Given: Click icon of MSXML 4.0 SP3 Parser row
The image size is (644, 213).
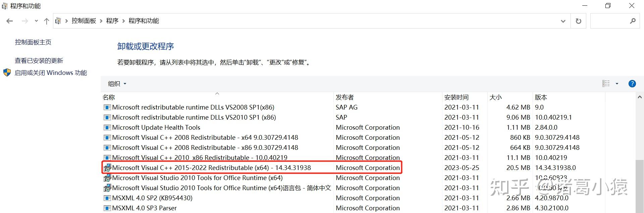Looking at the screenshot, I should [x=107, y=208].
